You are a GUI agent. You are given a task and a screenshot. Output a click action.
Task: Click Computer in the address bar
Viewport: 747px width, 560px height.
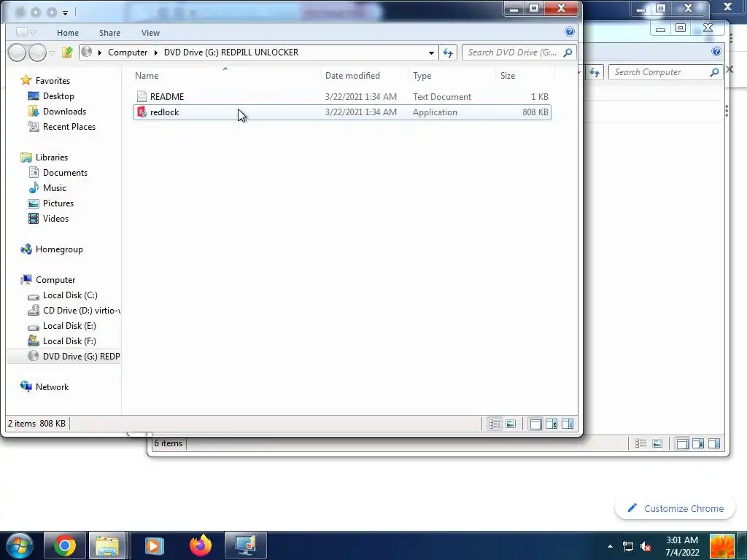click(x=128, y=52)
